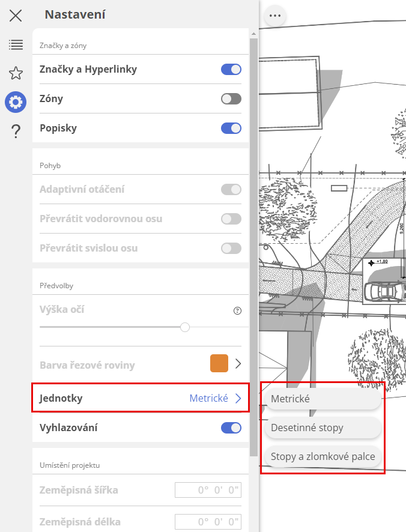Enable the Zóny switch
Screen dimensions: 406x532
[231, 99]
